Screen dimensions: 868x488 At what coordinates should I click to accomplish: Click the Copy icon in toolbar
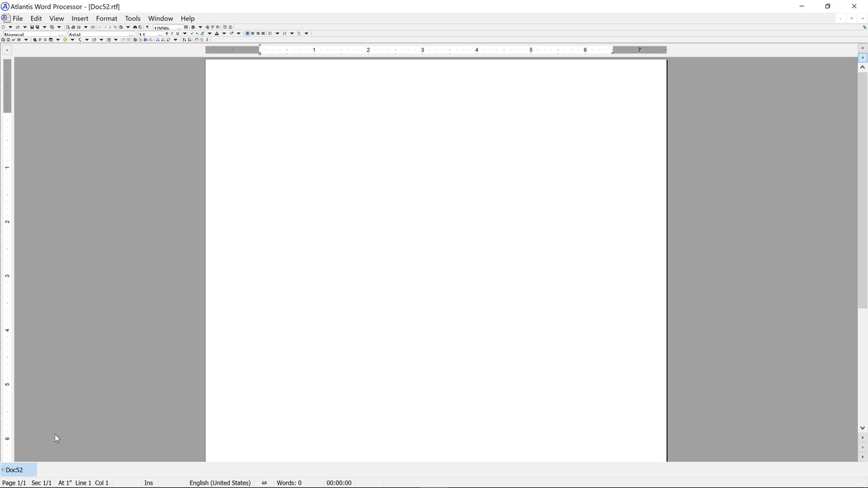tap(115, 27)
